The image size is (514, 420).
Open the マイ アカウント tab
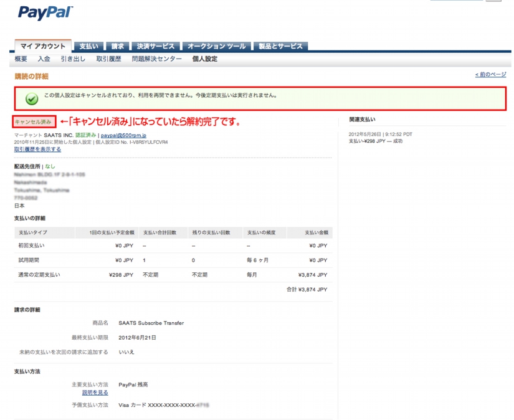coord(43,46)
